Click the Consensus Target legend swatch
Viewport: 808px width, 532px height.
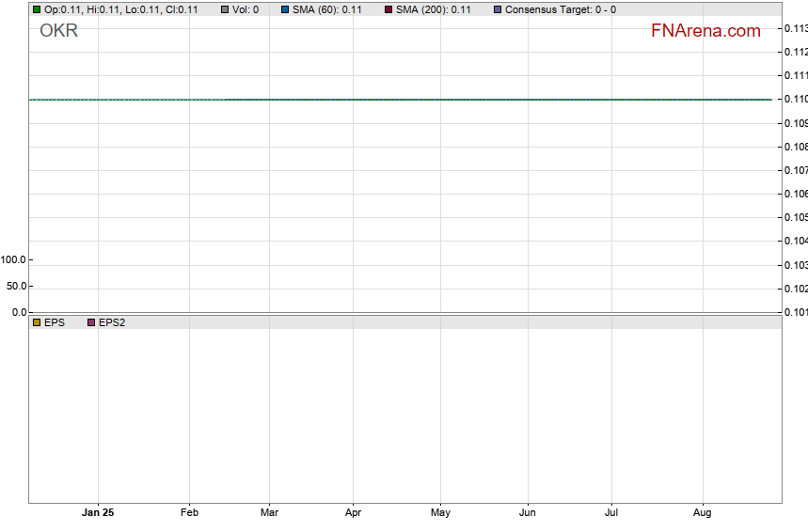pyautogui.click(x=498, y=9)
